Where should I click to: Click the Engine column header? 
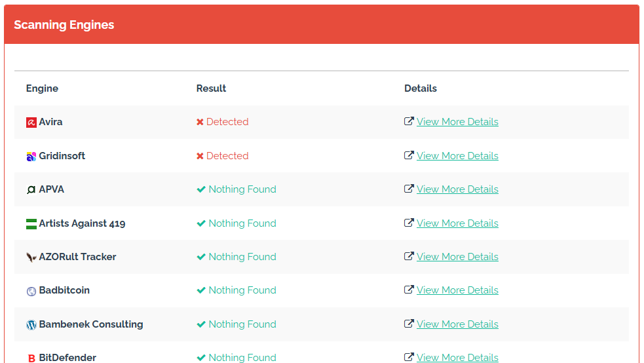pos(42,88)
